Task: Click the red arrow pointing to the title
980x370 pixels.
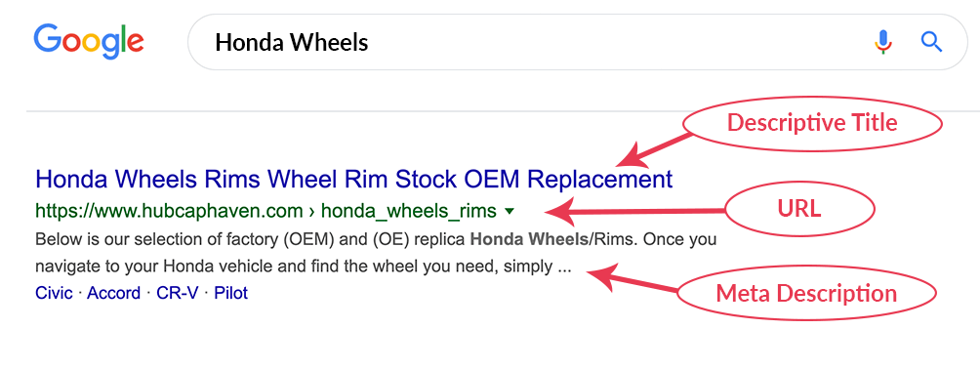Action: [x=655, y=150]
